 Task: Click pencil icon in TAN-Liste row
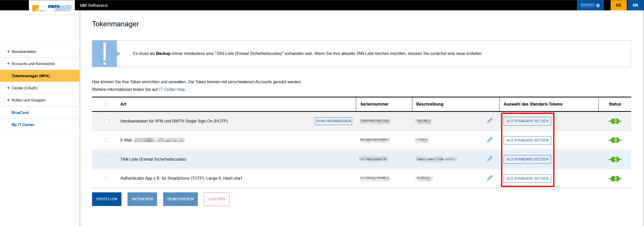[489, 159]
